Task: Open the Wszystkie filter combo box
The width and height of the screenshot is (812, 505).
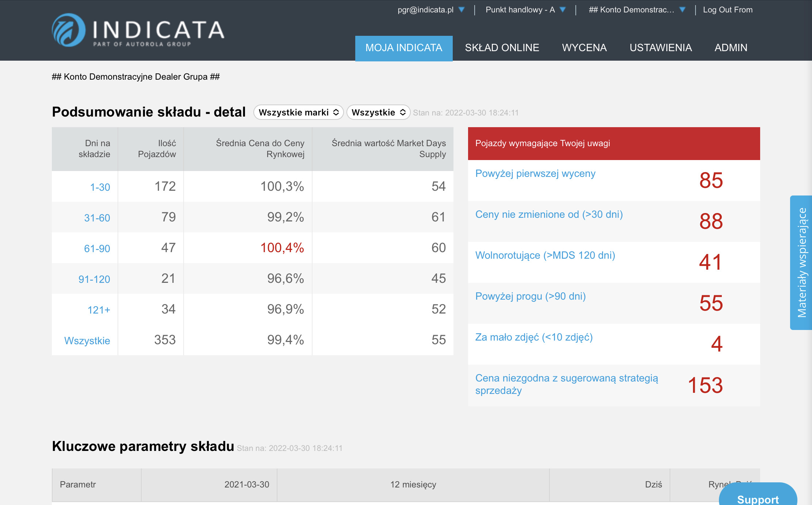Action: (x=378, y=112)
